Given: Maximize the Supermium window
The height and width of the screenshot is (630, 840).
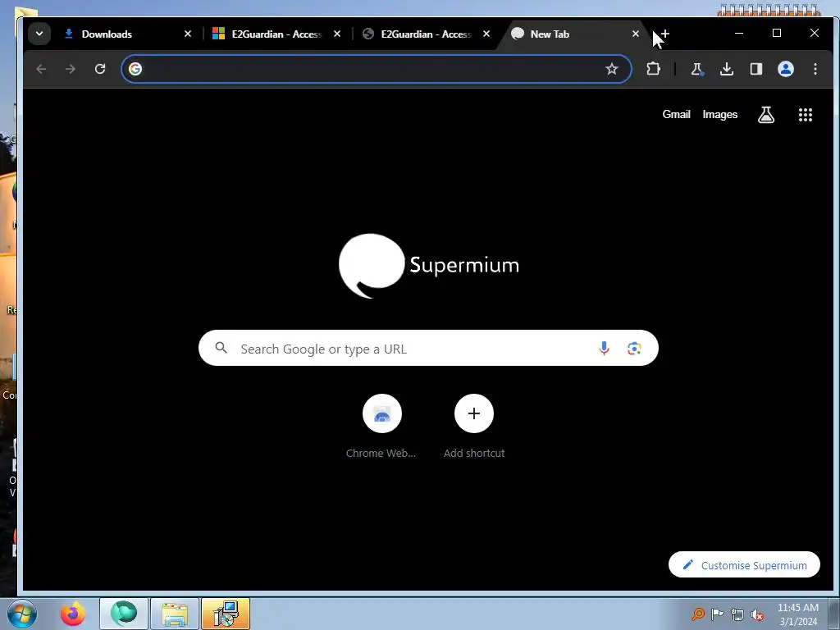Looking at the screenshot, I should point(776,33).
